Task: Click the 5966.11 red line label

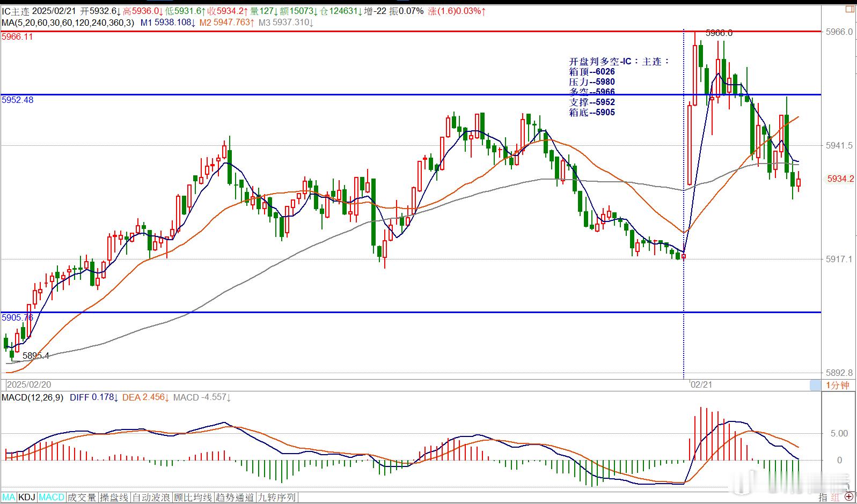Action: coord(17,37)
